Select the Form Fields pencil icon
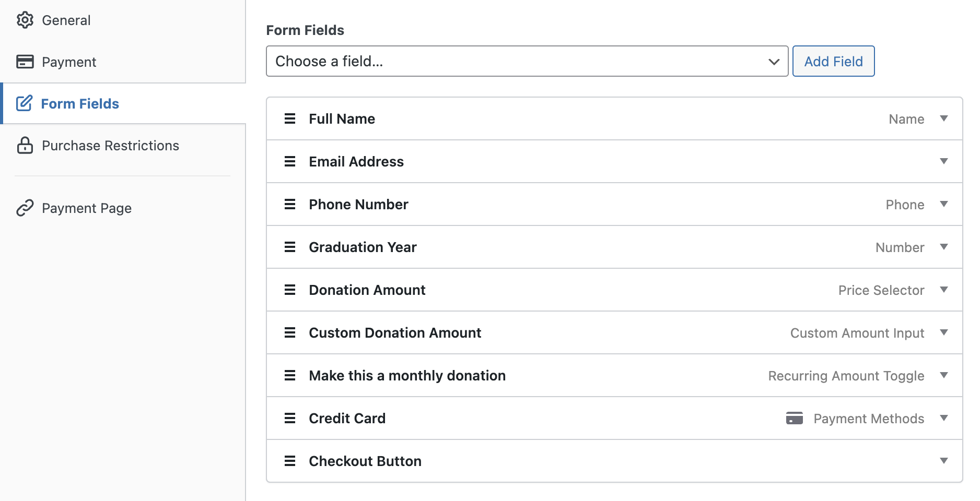980x501 pixels. click(25, 103)
